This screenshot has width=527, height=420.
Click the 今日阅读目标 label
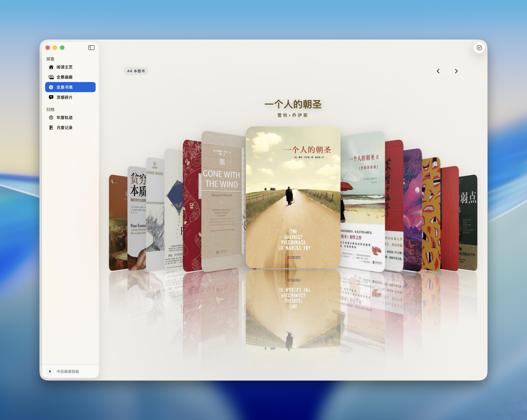(68, 371)
